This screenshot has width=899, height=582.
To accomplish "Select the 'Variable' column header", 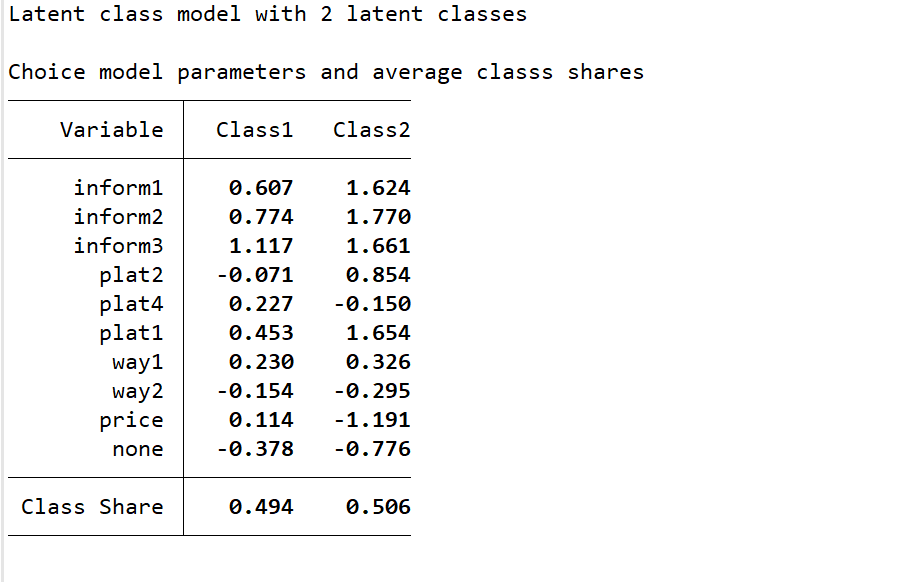I will click(111, 130).
